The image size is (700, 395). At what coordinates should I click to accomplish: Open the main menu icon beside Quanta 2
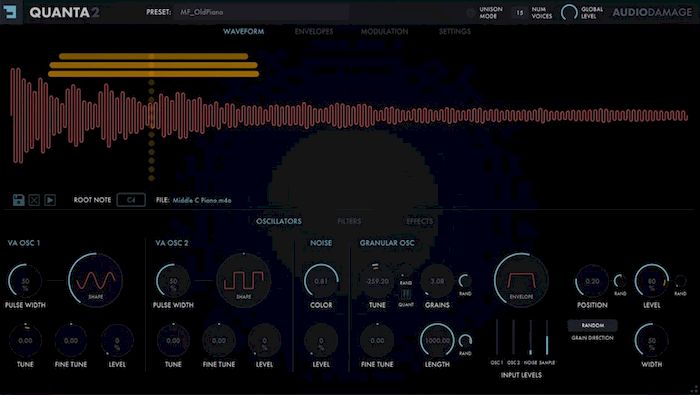[9, 12]
